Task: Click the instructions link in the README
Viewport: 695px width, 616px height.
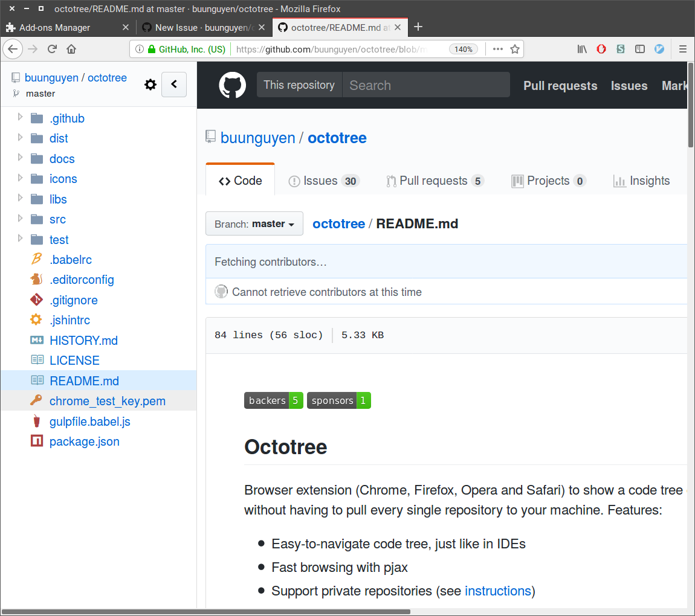Action: (497, 591)
